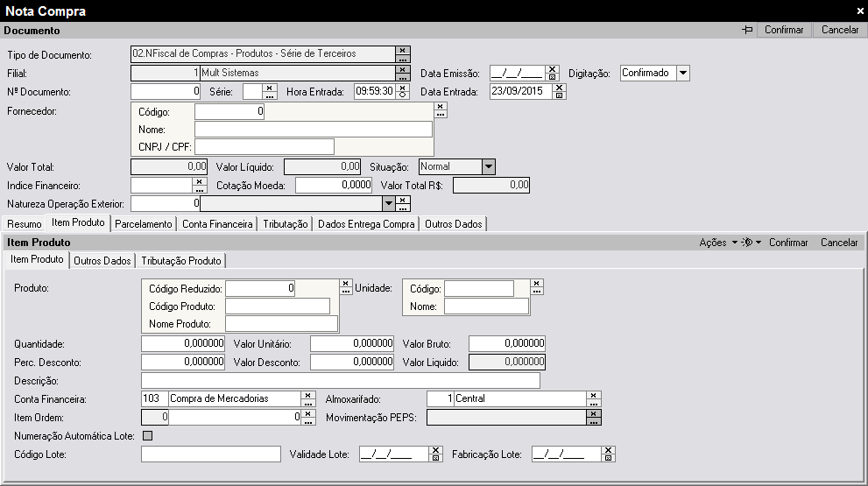Click the Quantidade input field
This screenshot has height=486, width=868.
[x=183, y=344]
